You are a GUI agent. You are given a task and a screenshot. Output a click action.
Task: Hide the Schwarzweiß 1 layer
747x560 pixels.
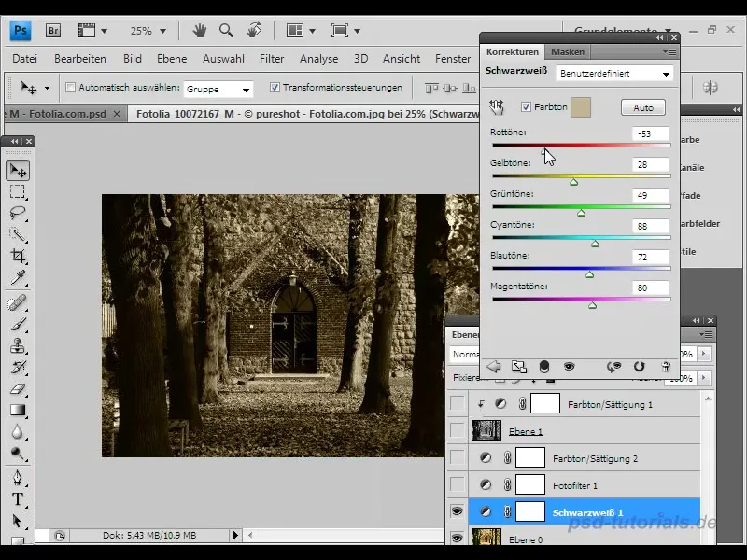pos(457,511)
